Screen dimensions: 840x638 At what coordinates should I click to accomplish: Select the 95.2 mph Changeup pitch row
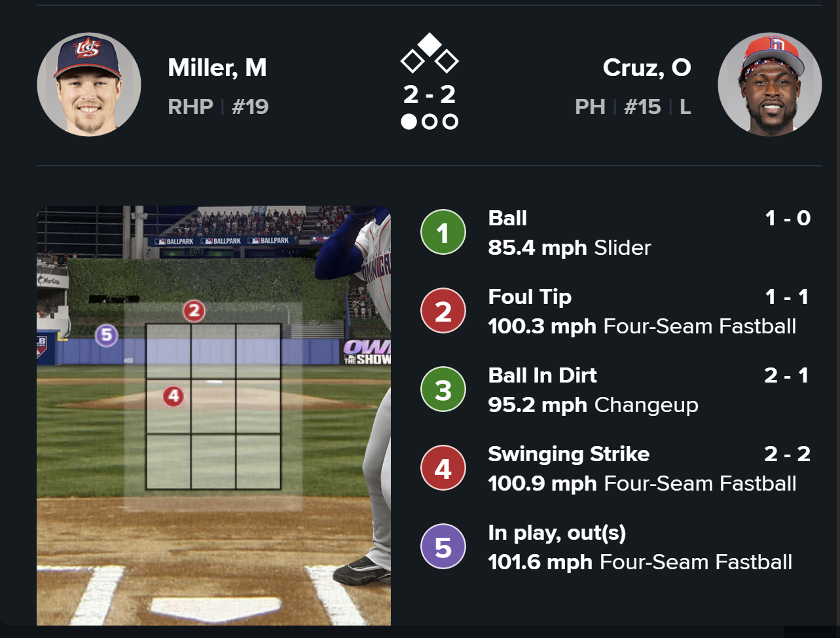(x=593, y=405)
